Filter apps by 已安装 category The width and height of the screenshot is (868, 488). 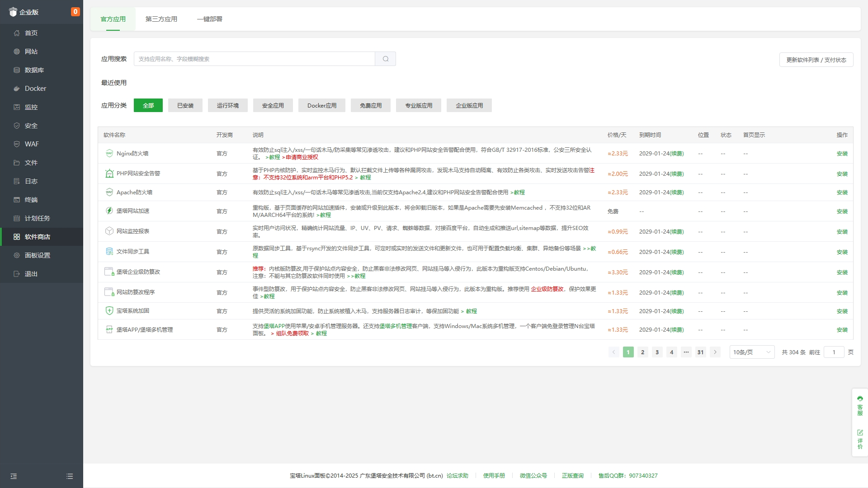pos(185,105)
